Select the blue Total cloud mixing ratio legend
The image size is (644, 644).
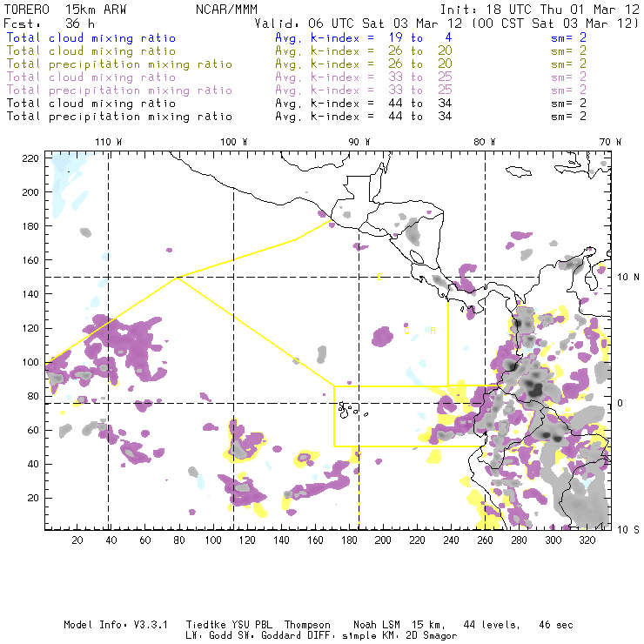coord(91,38)
